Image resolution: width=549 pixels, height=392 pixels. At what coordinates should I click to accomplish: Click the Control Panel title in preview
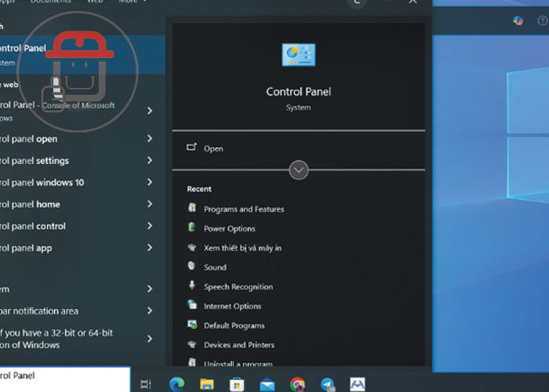coord(298,92)
